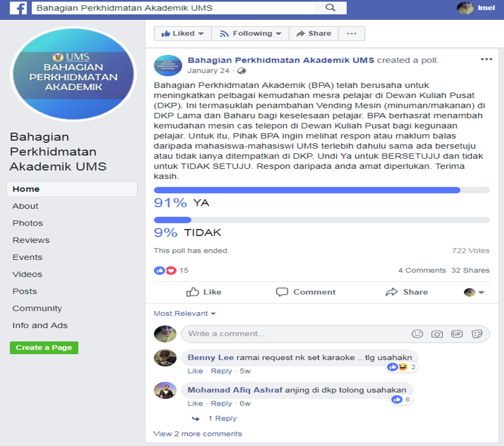Expand the Following dropdown
Image resolution: width=504 pixels, height=446 pixels.
[x=250, y=33]
